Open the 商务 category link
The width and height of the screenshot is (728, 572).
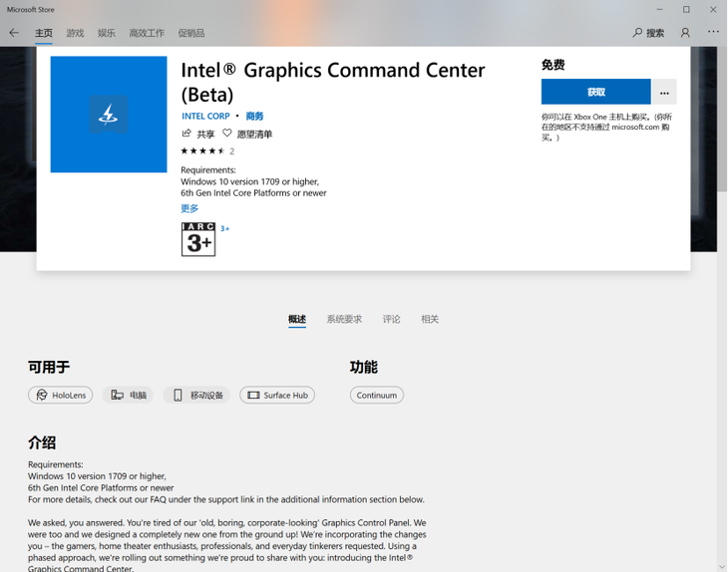click(254, 116)
